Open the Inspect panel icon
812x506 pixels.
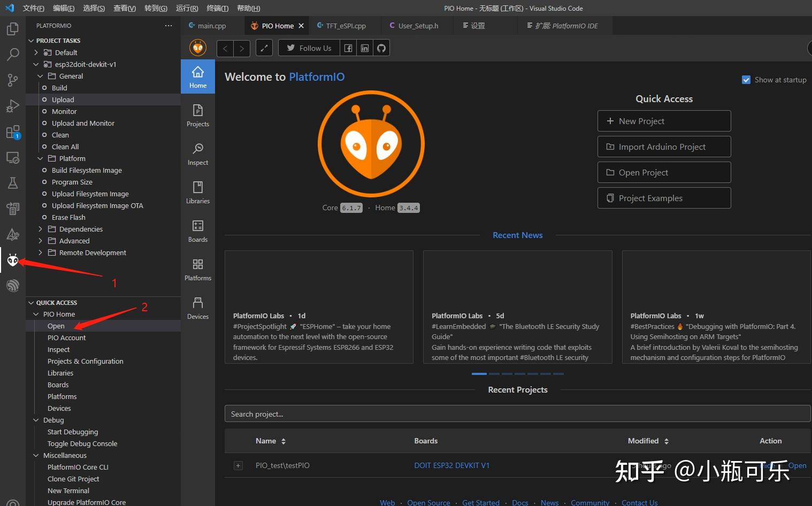pyautogui.click(x=197, y=154)
